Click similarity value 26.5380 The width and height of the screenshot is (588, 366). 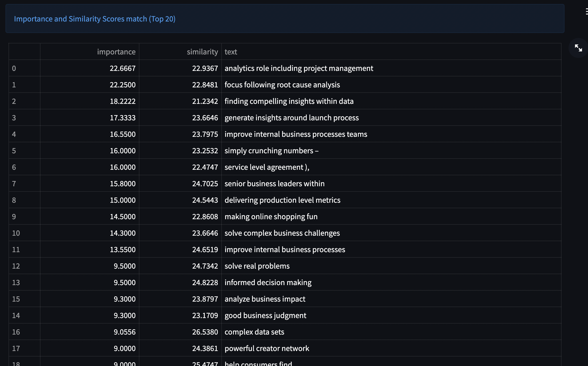click(205, 332)
